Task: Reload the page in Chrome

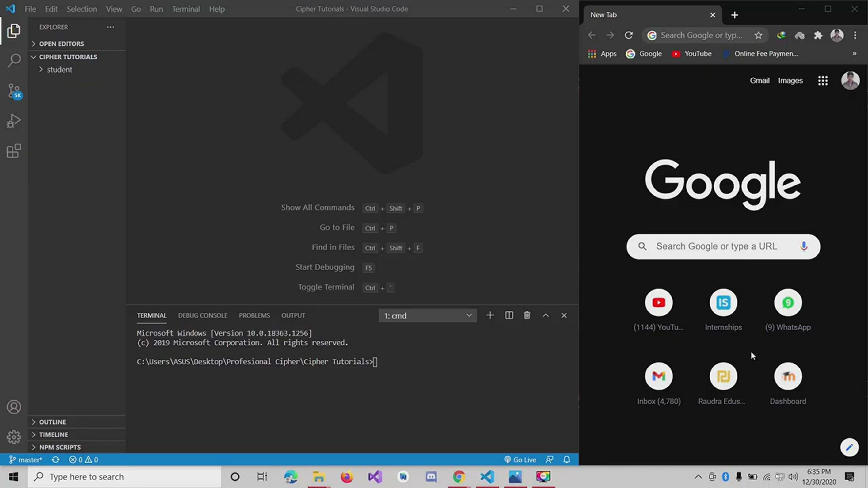Action: [x=629, y=35]
